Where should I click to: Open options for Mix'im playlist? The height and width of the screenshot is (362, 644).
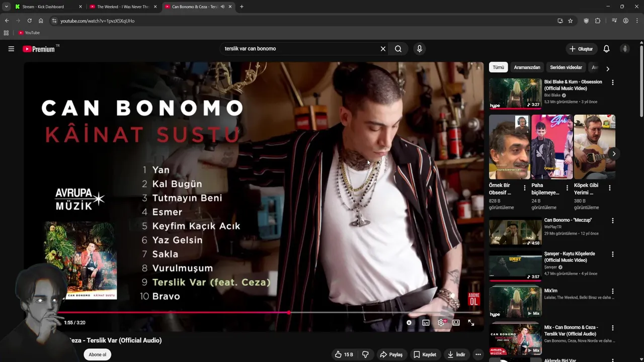pos(612,291)
